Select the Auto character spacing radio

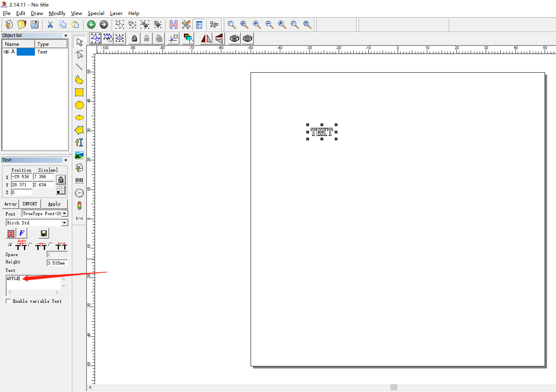(x=10, y=245)
